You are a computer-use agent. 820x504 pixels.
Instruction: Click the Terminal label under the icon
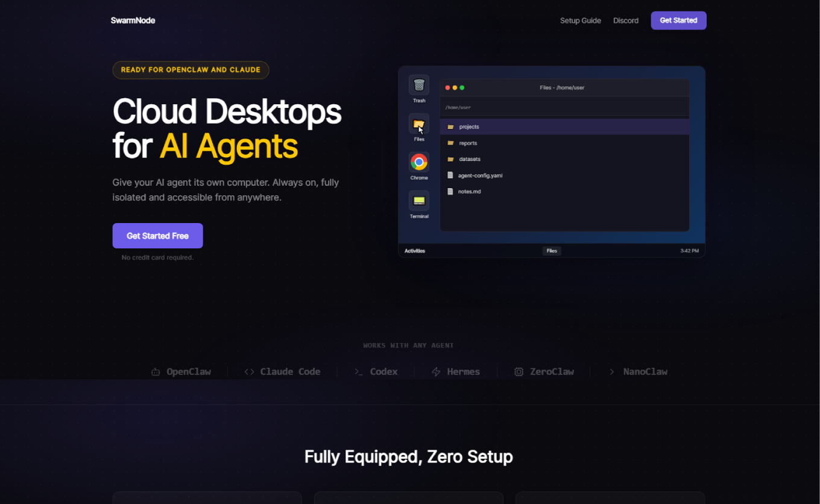419,216
